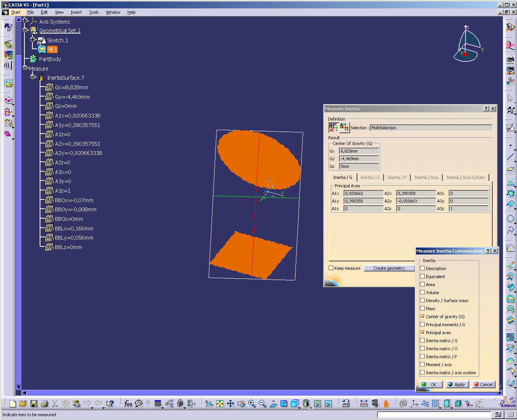Screen dimensions: 517x420
Task: Switch to the Inertia / Axis System tab
Action: pyautogui.click(x=466, y=177)
